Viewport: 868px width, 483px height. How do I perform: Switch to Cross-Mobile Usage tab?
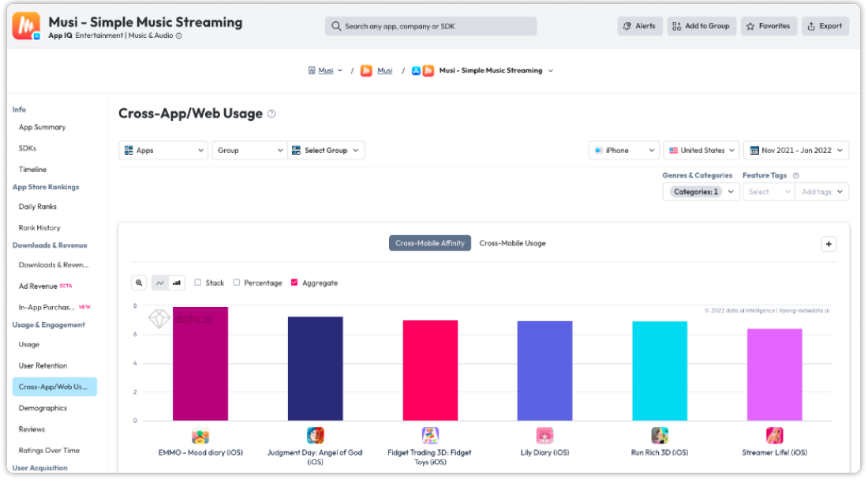coord(513,243)
